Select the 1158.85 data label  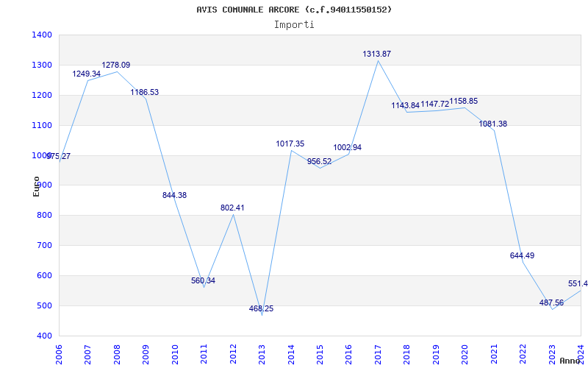tap(464, 102)
